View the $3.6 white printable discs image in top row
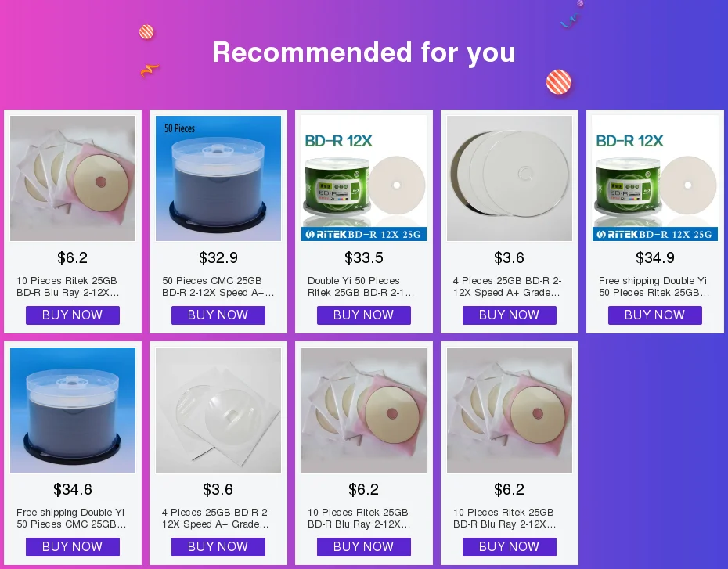The width and height of the screenshot is (728, 569). pyautogui.click(x=510, y=178)
